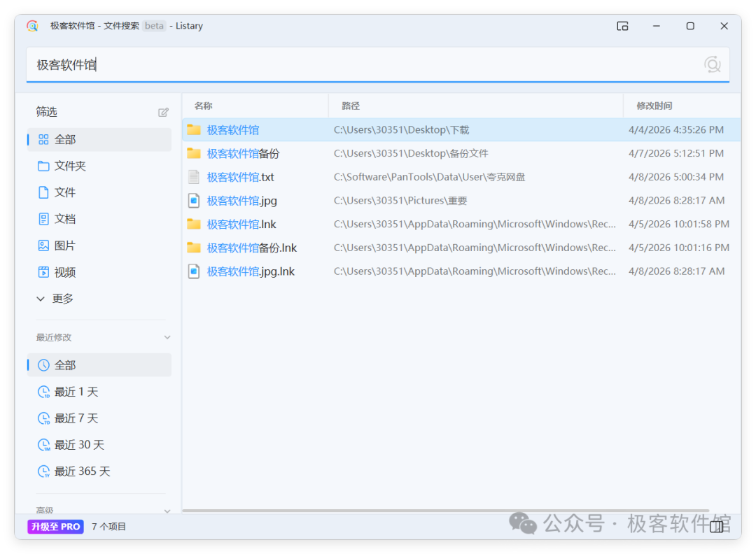Click folder icon of 极客软件馆.lnk
The width and height of the screenshot is (756, 554).
[194, 224]
